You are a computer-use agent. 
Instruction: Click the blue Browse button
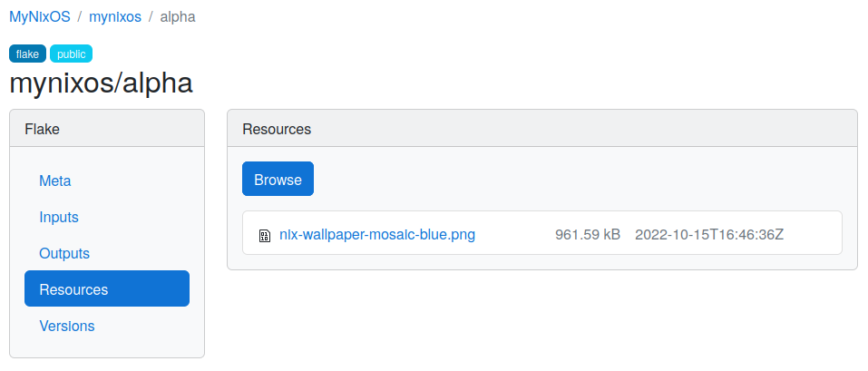tap(278, 179)
